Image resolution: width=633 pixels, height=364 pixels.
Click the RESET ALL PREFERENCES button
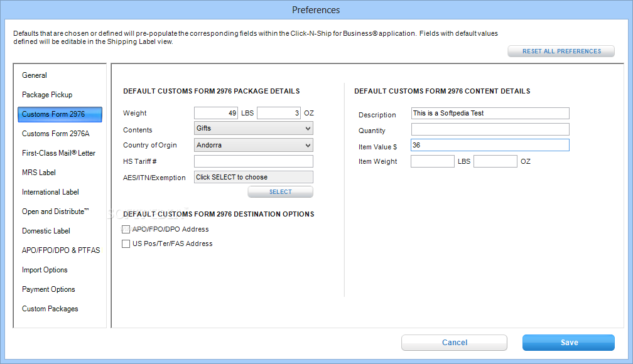point(561,51)
